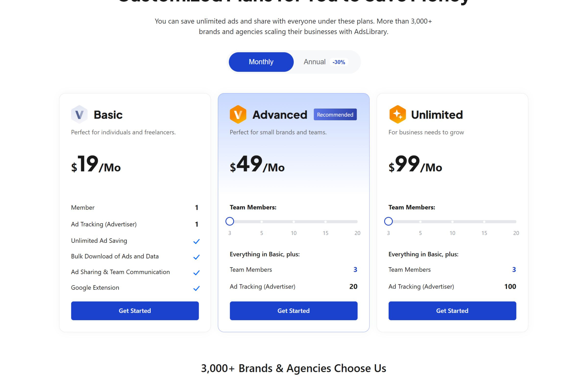The width and height of the screenshot is (588, 392).
Task: Click the Unlimited Ad Saving checkmark icon
Action: click(x=196, y=241)
